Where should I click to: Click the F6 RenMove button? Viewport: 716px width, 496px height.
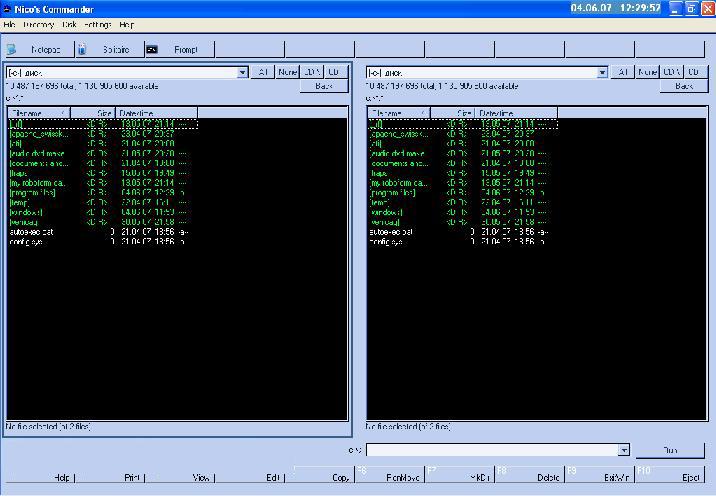coord(390,475)
